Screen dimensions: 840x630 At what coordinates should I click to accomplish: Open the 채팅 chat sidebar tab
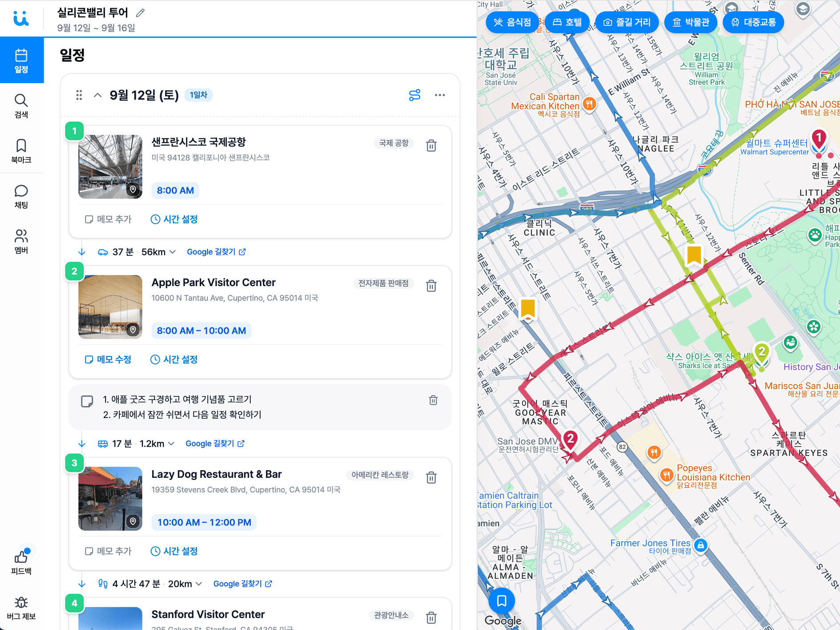(21, 196)
